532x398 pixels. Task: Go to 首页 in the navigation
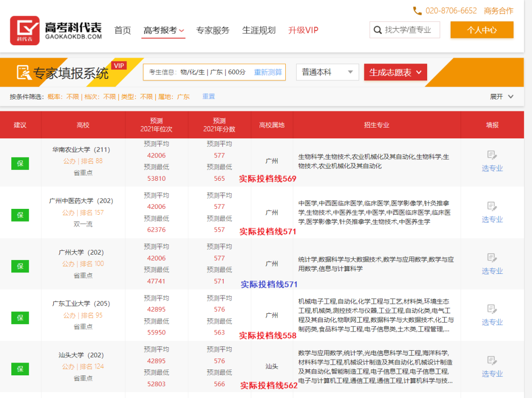pyautogui.click(x=123, y=30)
